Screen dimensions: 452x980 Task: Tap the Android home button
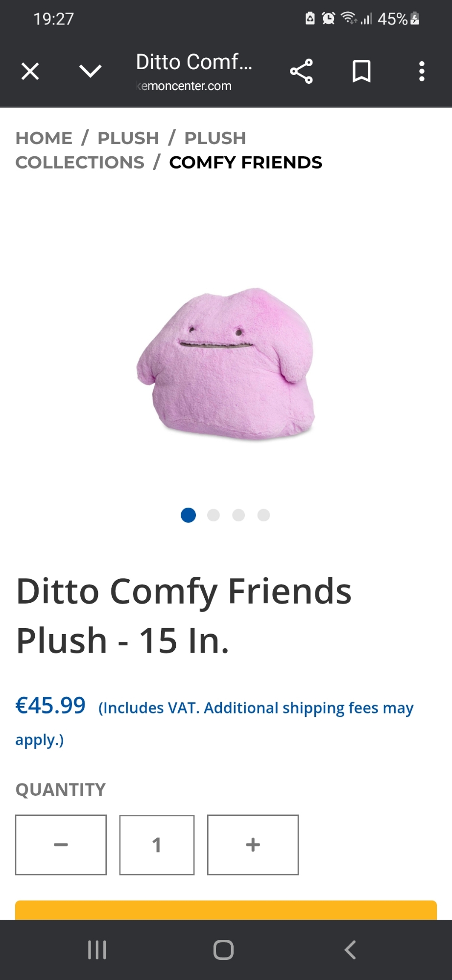224,950
